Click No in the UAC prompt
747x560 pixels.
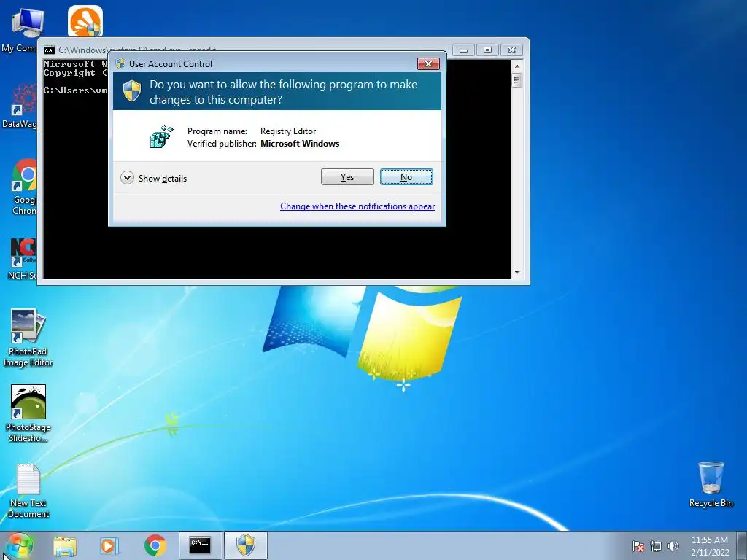click(x=406, y=177)
